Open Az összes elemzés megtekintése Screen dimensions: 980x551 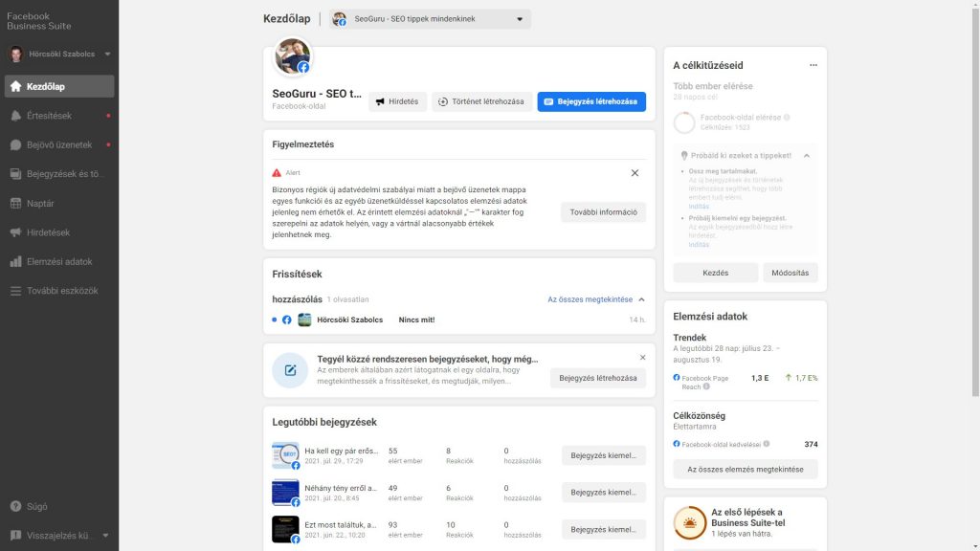point(744,469)
